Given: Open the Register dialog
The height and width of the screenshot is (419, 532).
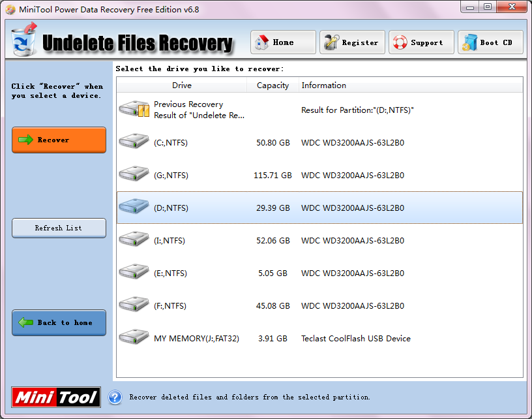Looking at the screenshot, I should point(352,42).
